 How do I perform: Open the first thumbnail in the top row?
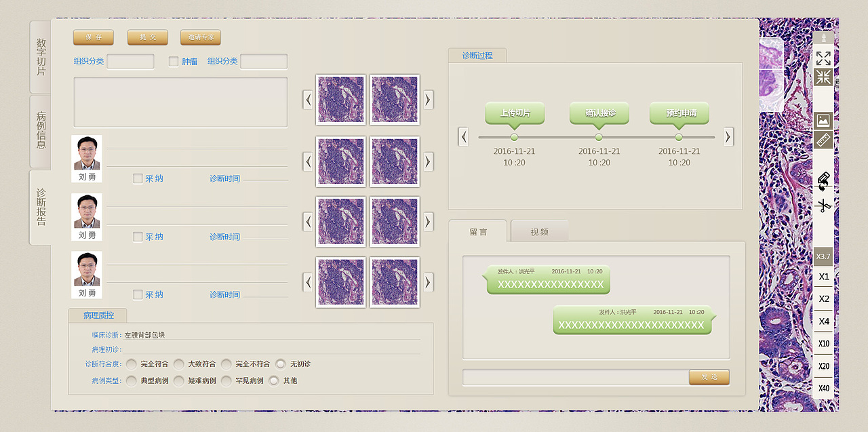click(341, 100)
